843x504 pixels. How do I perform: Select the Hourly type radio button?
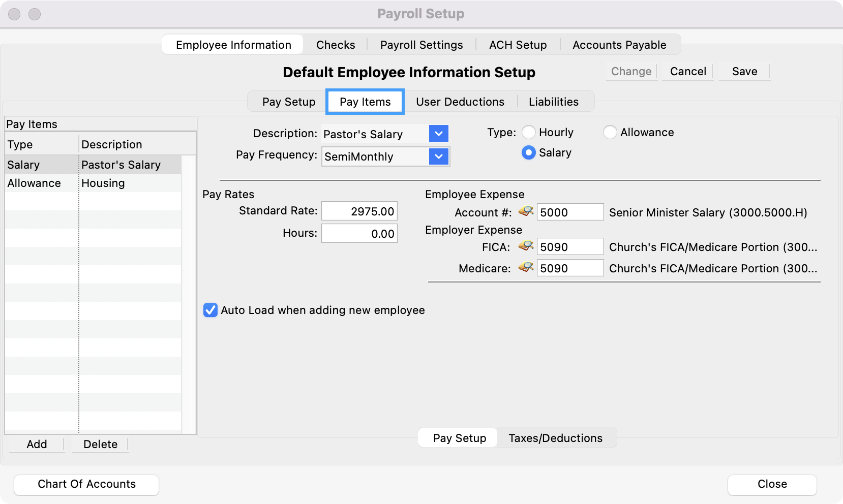coord(529,133)
